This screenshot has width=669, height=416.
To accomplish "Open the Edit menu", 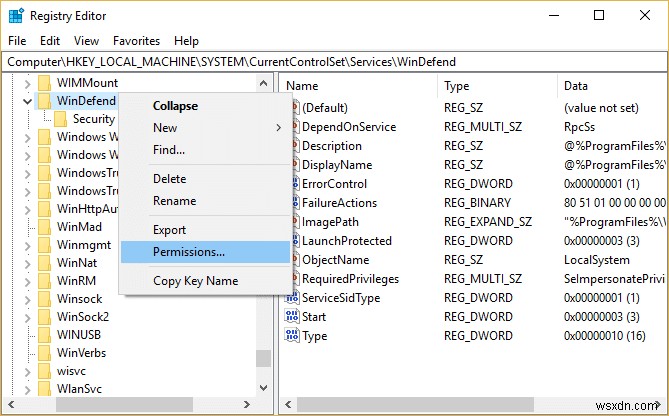I will tap(50, 41).
